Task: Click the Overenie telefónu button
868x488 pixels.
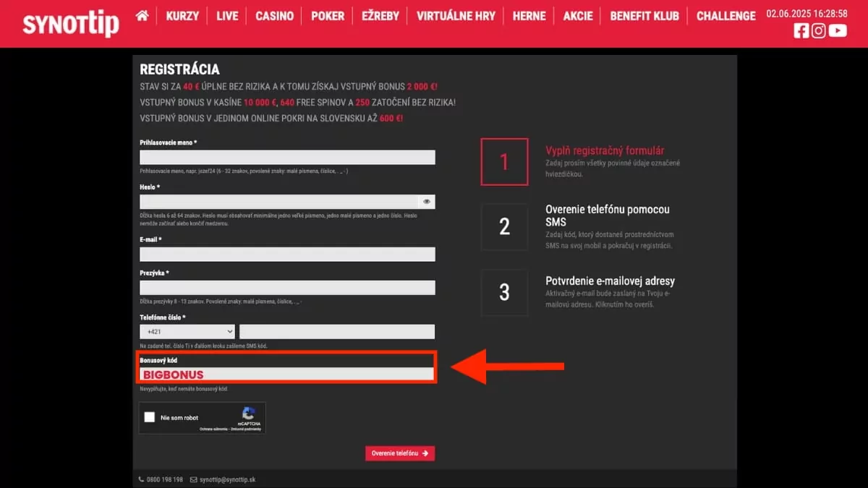Action: coord(400,453)
